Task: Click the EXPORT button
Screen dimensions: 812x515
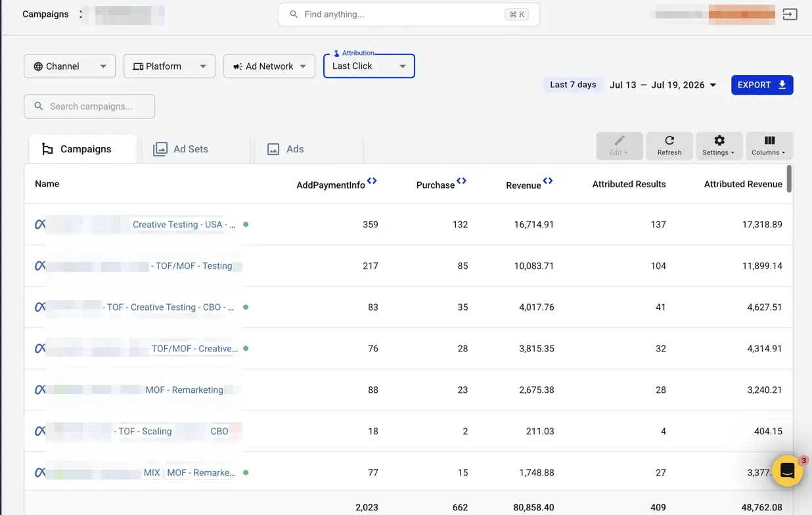Action: pos(762,85)
